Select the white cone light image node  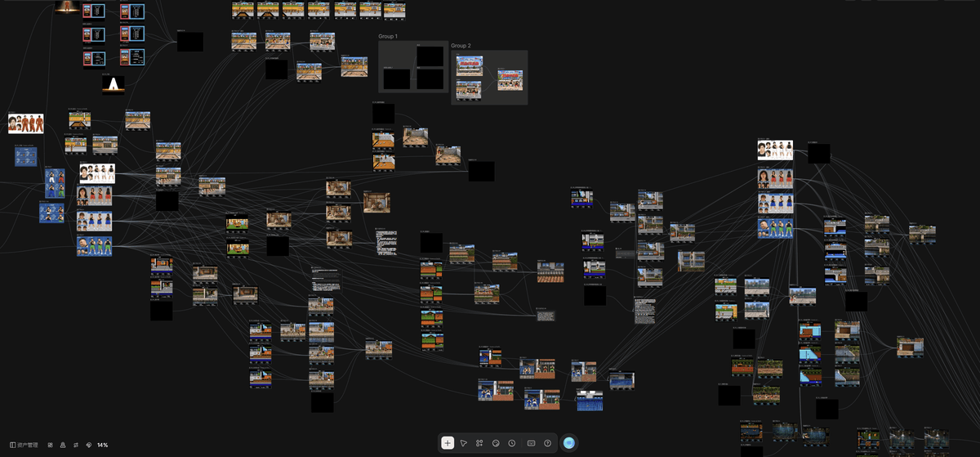(x=114, y=84)
